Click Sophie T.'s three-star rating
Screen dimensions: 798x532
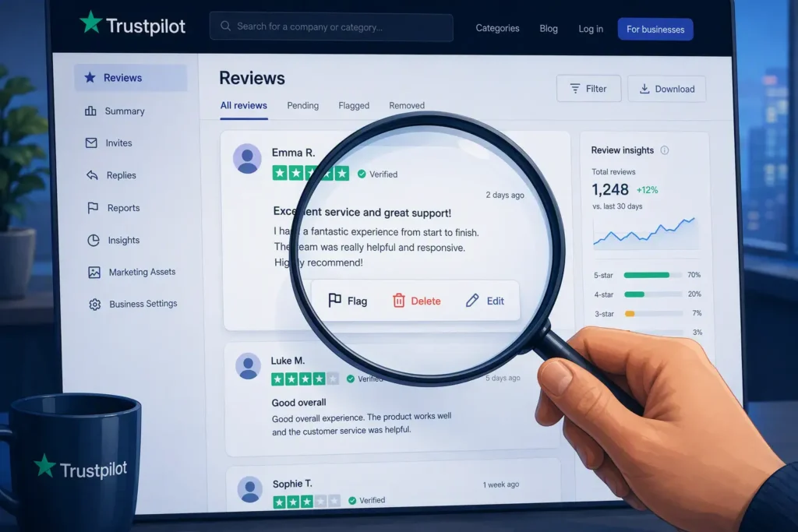pyautogui.click(x=306, y=502)
